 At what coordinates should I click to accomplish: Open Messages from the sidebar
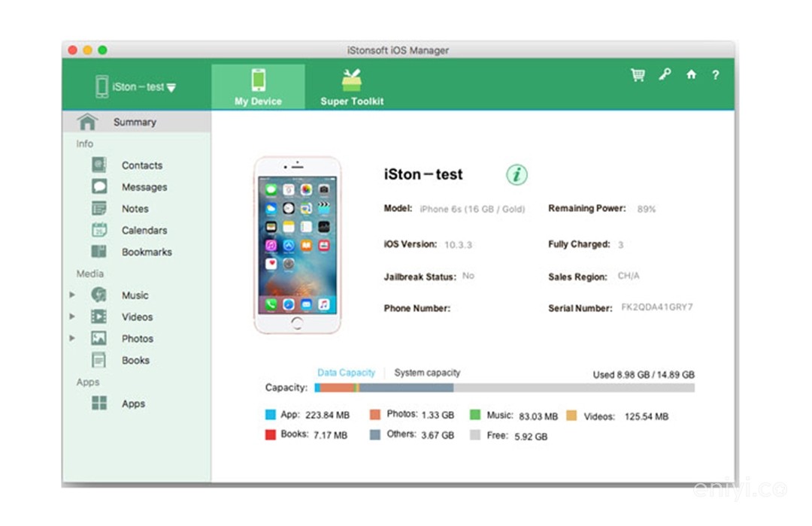pyautogui.click(x=144, y=187)
